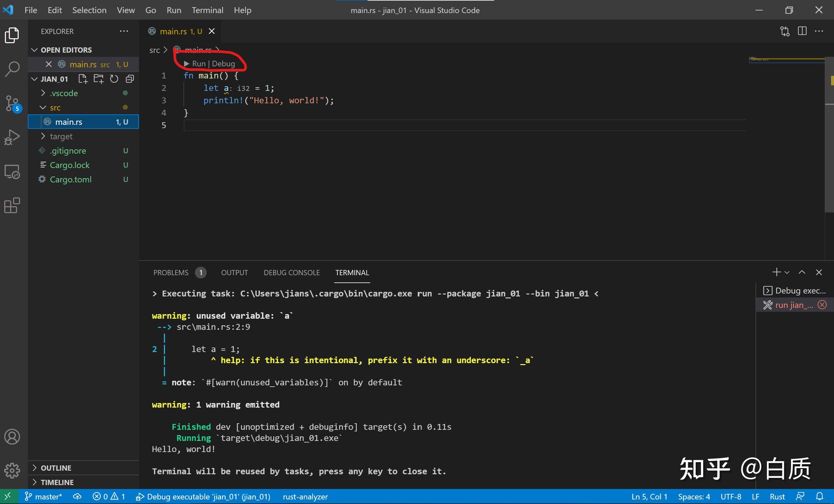The image size is (834, 504).
Task: Open the Run and Debug view
Action: (x=12, y=137)
